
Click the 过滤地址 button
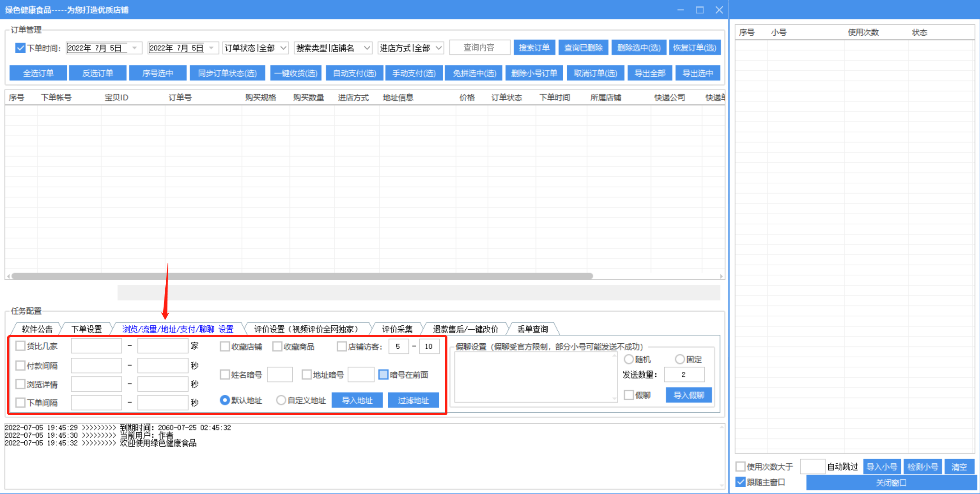tap(413, 400)
